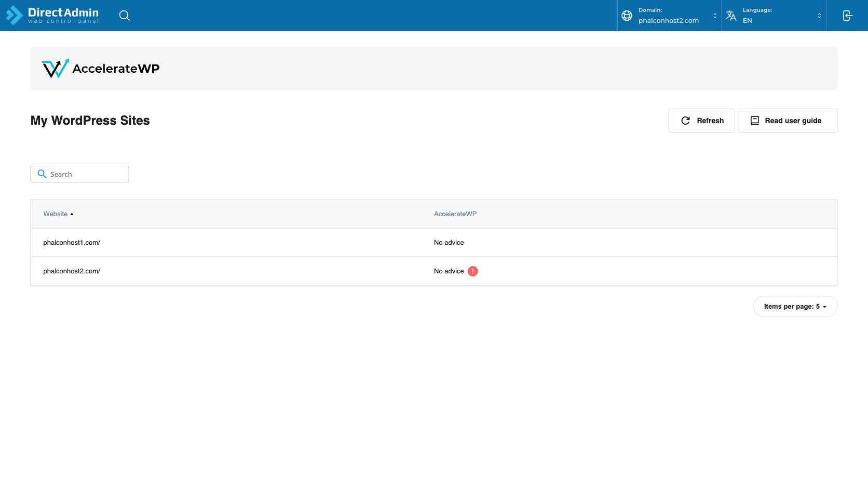
Task: Open the header search magnifier icon
Action: [125, 16]
